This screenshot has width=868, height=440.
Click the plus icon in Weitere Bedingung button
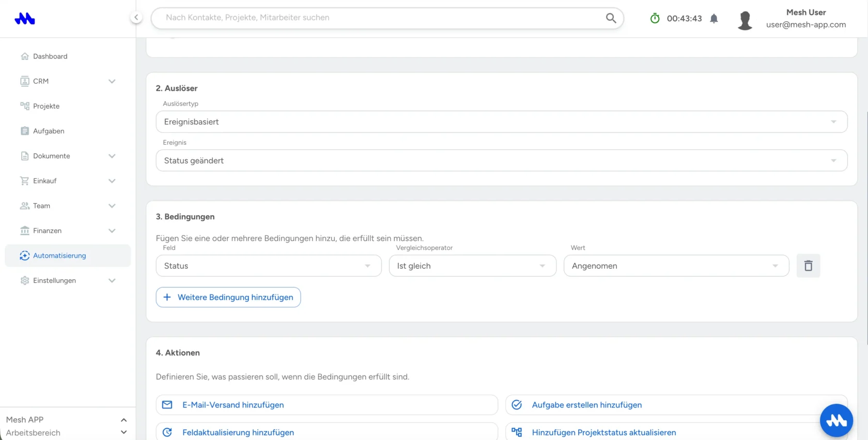167,297
